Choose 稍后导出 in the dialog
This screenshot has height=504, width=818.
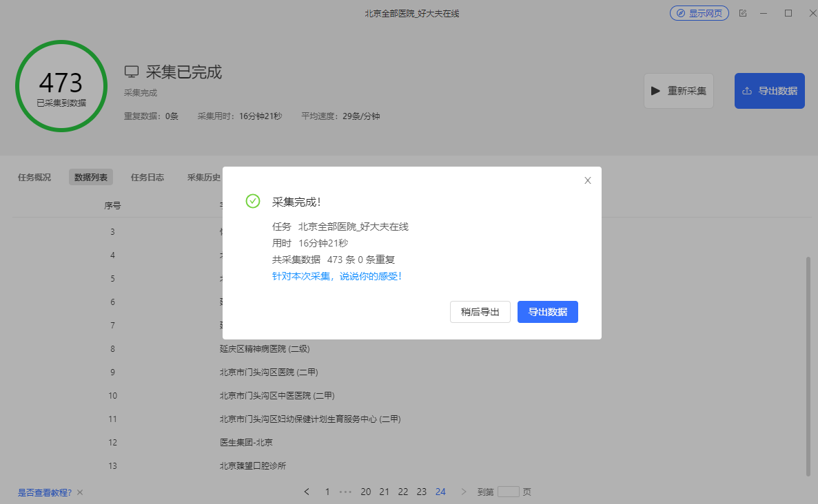(x=480, y=312)
